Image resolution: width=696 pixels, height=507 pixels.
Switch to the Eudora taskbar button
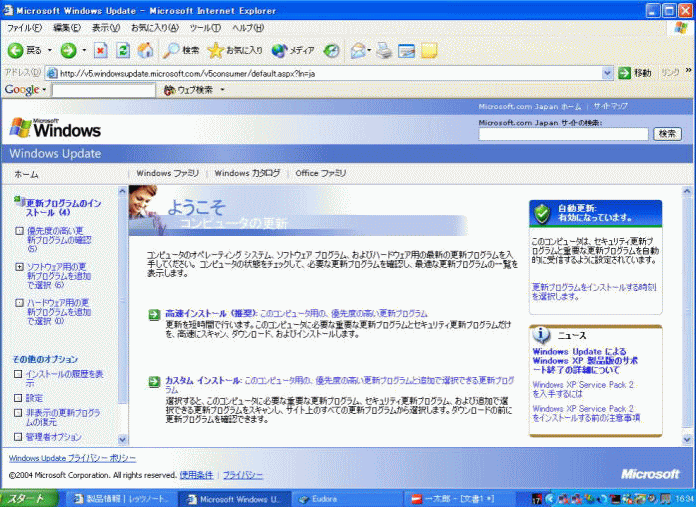tap(348, 499)
